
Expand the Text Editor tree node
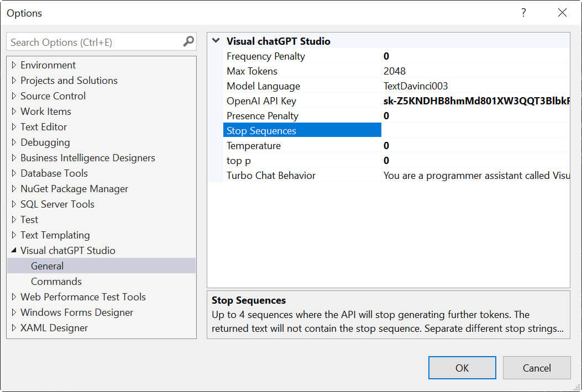click(13, 126)
